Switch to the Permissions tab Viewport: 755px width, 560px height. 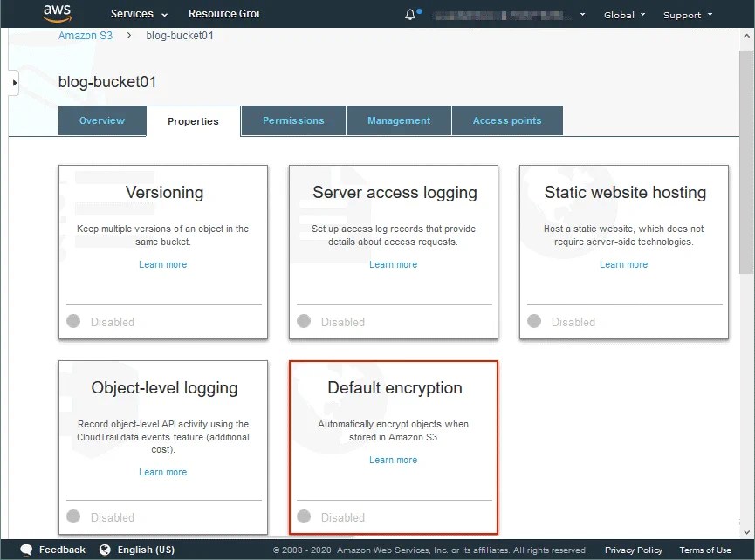pyautogui.click(x=293, y=121)
